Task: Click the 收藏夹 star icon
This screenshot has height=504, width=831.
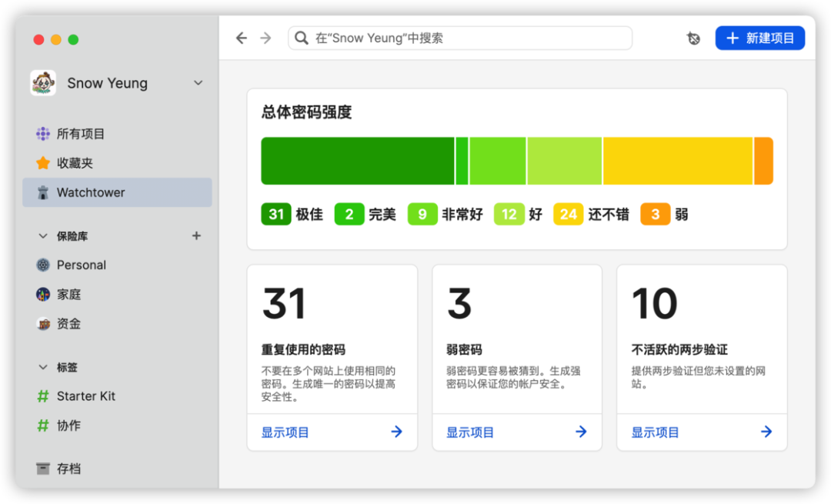Action: pyautogui.click(x=43, y=163)
